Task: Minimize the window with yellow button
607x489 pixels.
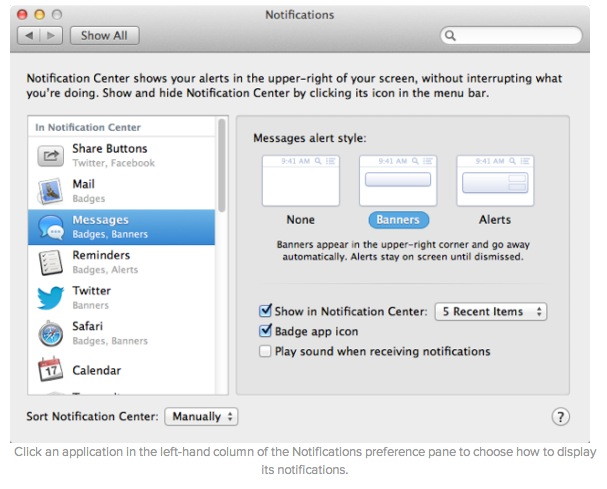Action: tap(39, 15)
